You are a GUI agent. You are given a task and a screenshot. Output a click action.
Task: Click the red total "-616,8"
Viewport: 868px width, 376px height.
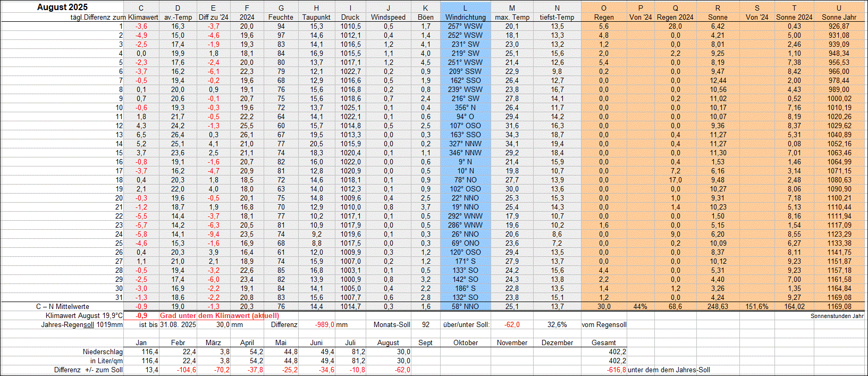pos(616,370)
